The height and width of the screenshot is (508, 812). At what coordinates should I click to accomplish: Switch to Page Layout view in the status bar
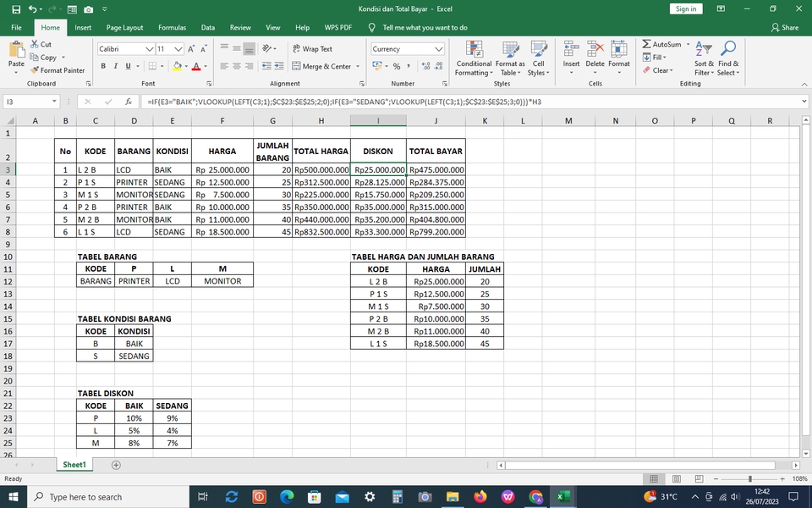677,478
